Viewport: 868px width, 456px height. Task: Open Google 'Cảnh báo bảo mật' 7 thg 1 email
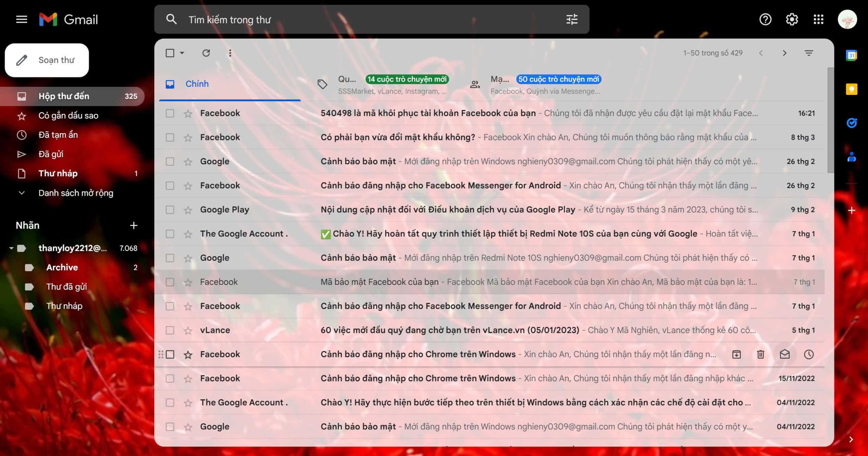pos(490,258)
